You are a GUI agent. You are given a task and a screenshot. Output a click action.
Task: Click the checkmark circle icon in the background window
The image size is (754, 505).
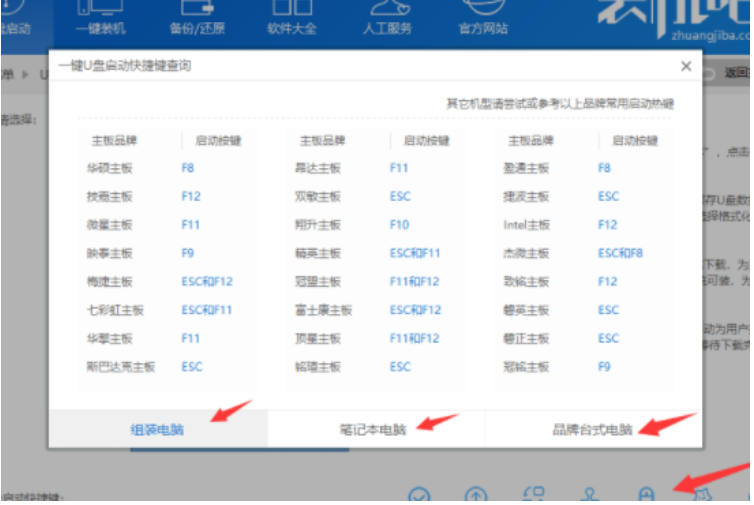419,495
